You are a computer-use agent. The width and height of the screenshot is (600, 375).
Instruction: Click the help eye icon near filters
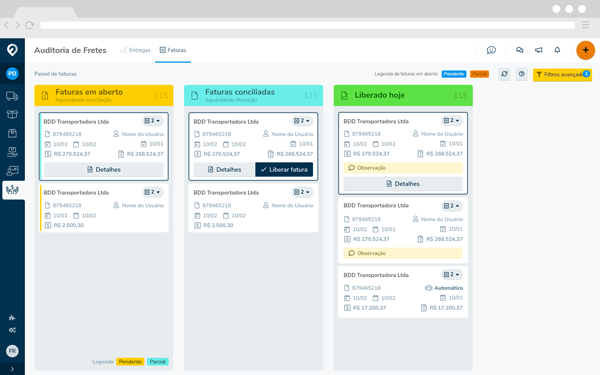[x=522, y=74]
